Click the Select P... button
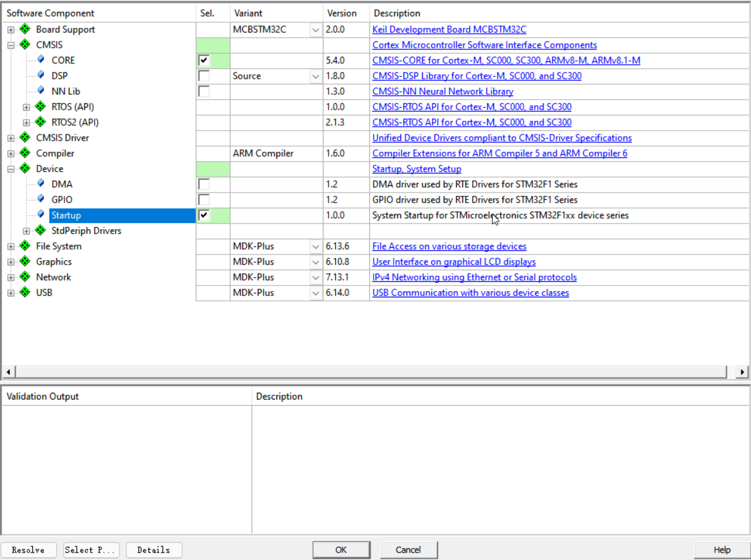 91,550
